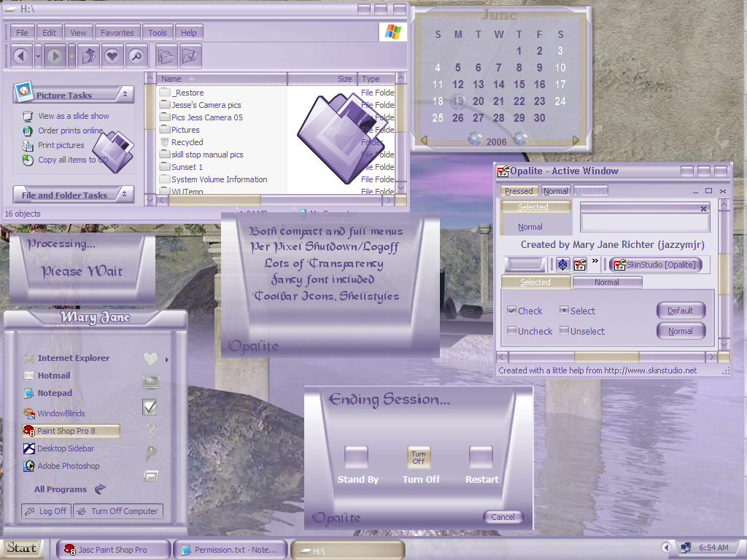Click the Up folder toolbar icon
Viewport: 747px width, 560px height.
(88, 56)
